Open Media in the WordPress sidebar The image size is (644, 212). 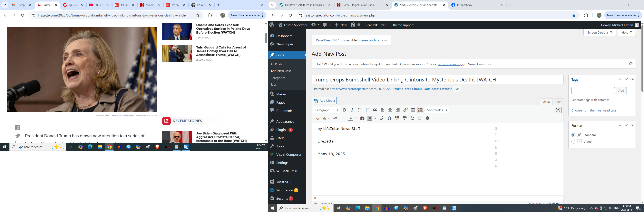point(281,94)
